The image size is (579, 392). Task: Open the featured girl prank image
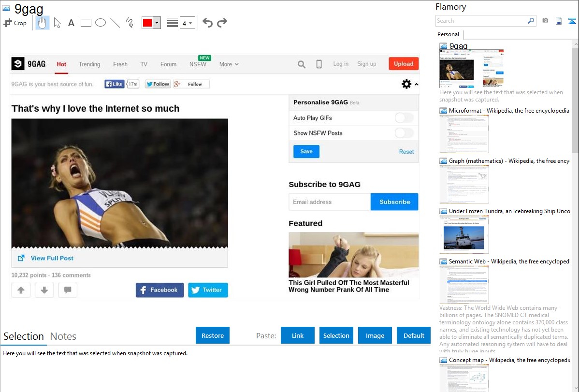coord(353,255)
